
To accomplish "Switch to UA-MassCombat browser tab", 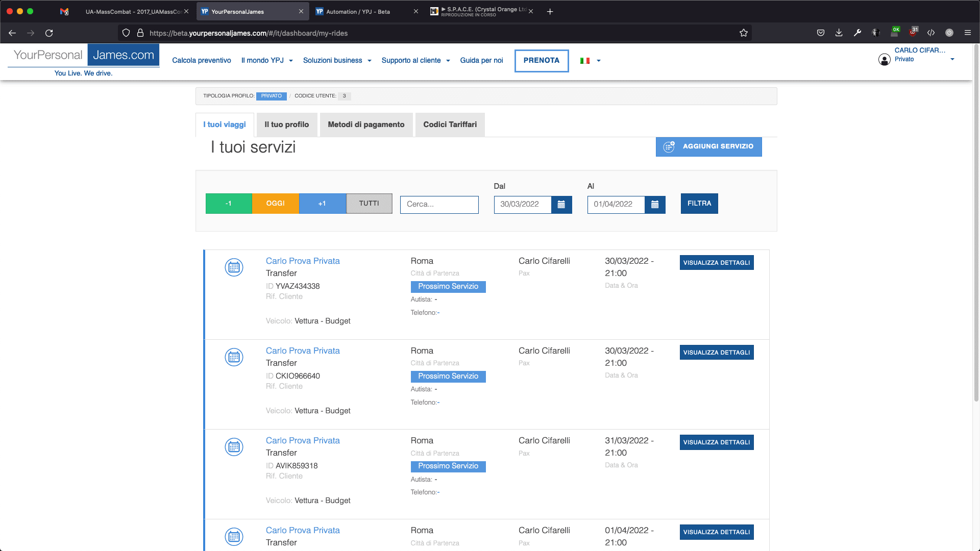I will click(133, 12).
